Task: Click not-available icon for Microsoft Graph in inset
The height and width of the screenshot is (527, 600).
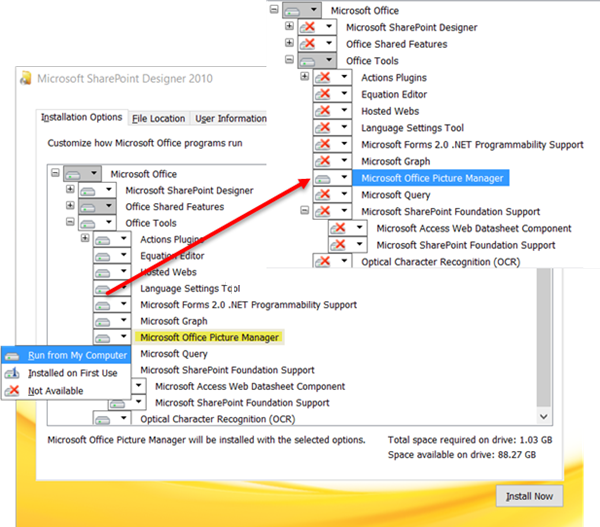Action: (x=323, y=161)
